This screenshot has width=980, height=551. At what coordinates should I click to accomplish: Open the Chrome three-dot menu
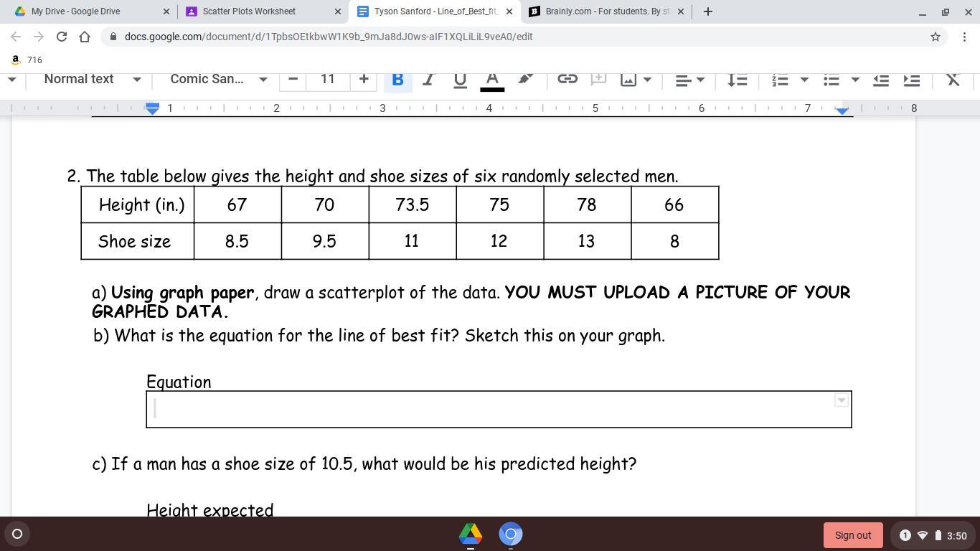pyautogui.click(x=964, y=37)
